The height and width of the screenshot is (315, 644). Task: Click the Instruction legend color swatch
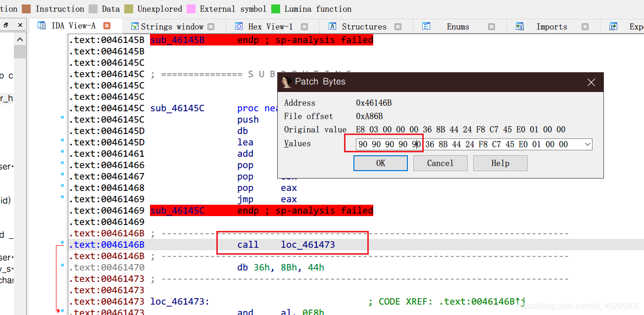pos(26,9)
